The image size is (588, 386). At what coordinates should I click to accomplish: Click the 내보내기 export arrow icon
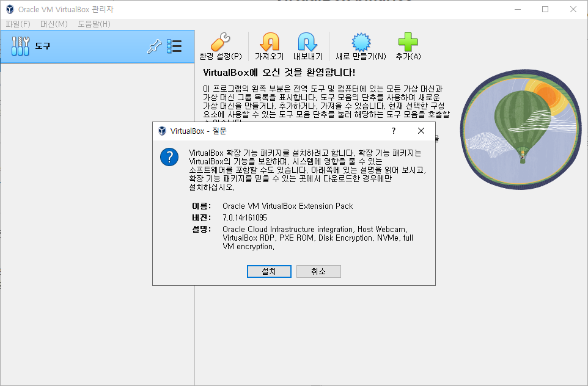[307, 42]
